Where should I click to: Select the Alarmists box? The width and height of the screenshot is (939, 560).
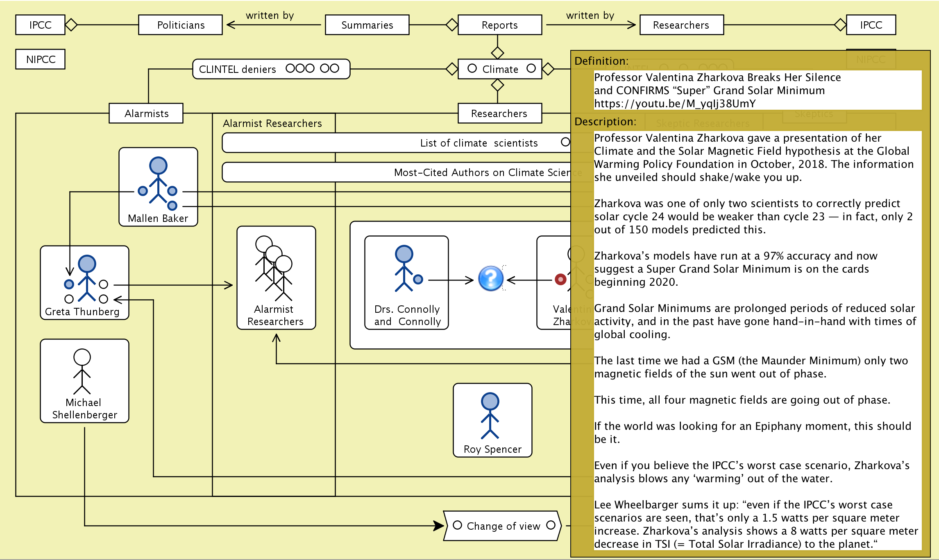point(146,113)
